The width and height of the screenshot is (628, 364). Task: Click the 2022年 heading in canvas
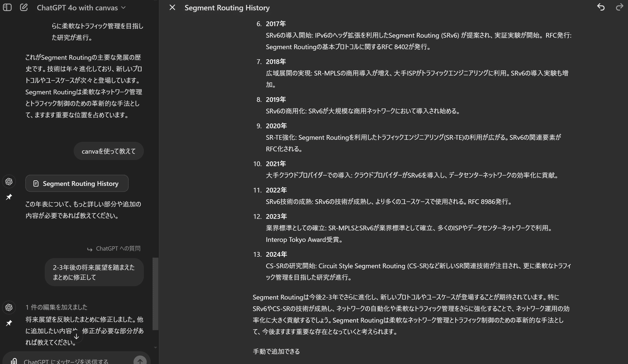pyautogui.click(x=276, y=190)
